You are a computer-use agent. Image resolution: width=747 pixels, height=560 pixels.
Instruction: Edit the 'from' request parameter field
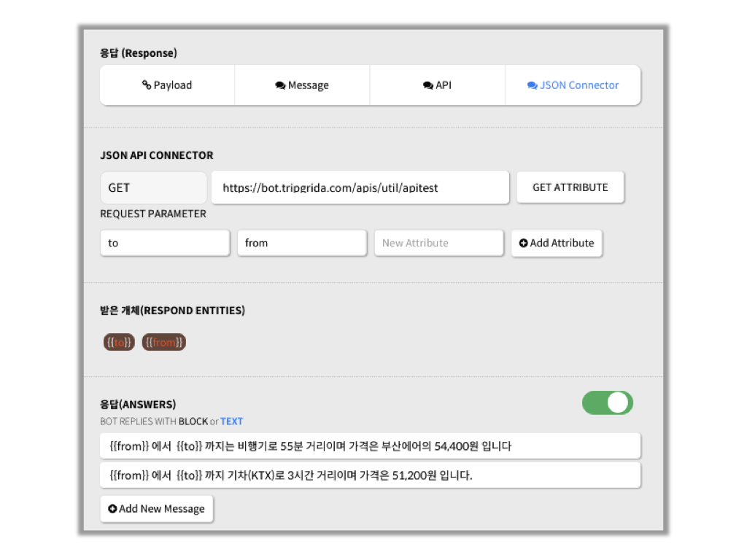point(302,243)
